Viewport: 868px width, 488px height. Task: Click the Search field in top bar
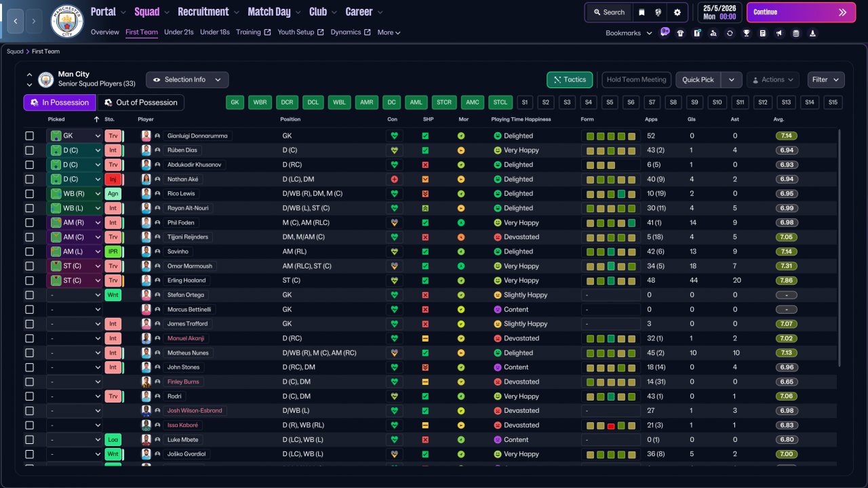[608, 12]
